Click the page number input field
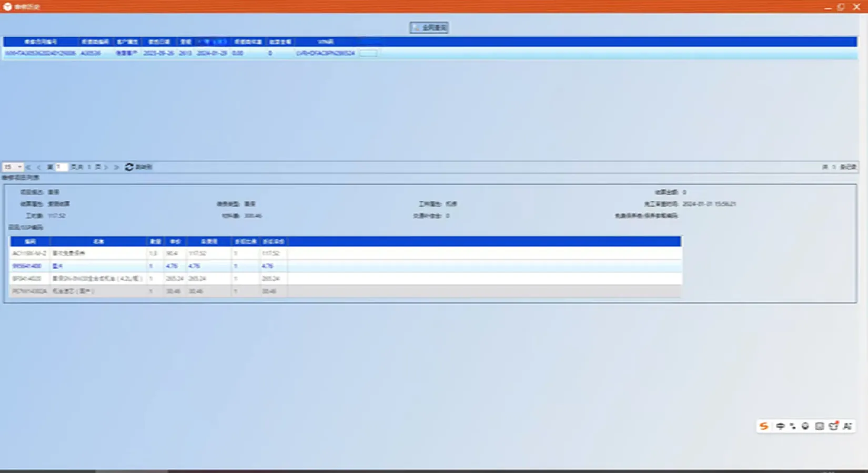Image resolution: width=868 pixels, height=473 pixels. 61,167
